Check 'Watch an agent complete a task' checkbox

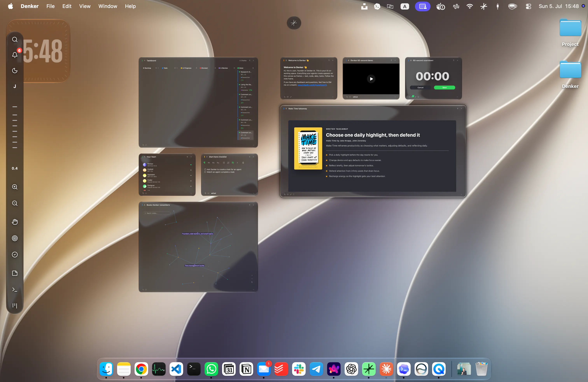205,172
